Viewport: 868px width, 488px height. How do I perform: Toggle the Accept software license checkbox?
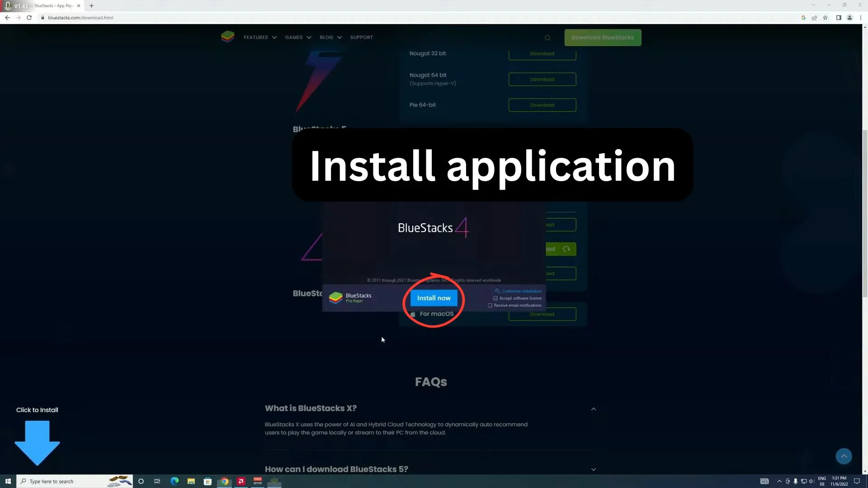[495, 298]
